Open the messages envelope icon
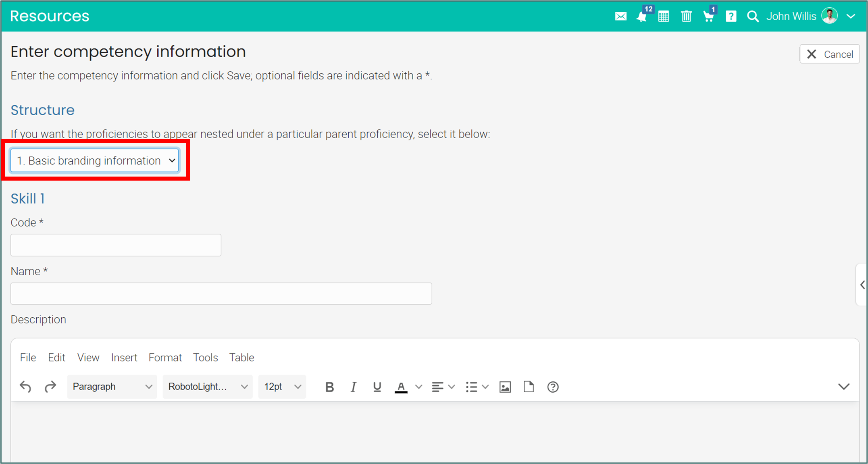 coord(620,17)
